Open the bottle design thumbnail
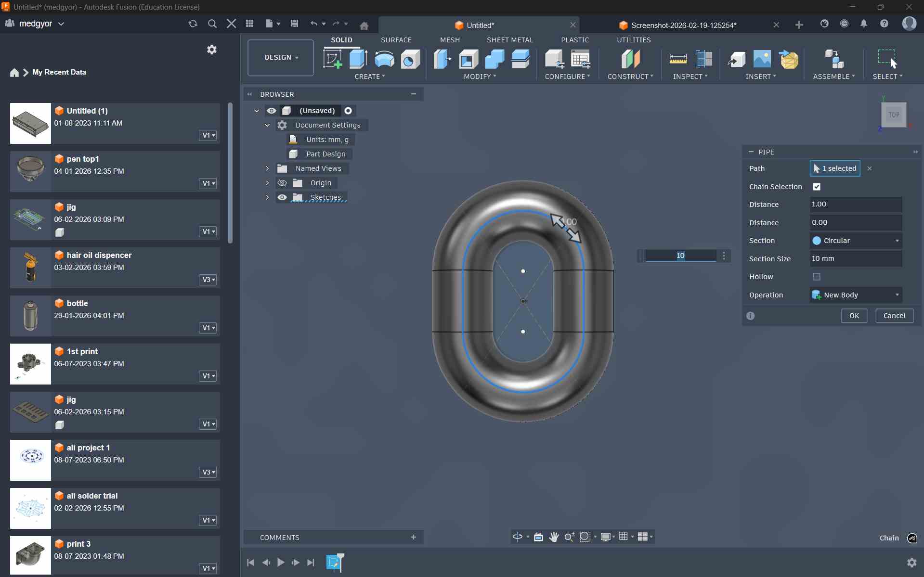924x577 pixels. click(x=30, y=316)
